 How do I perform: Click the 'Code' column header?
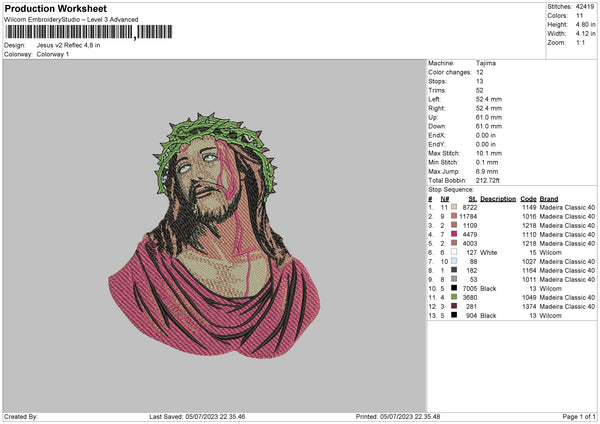[x=528, y=199]
